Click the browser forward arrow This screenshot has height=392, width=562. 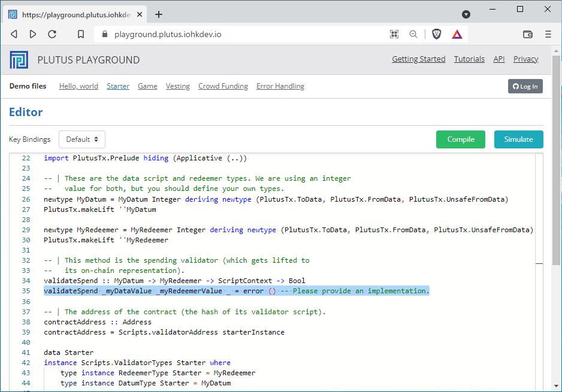33,35
